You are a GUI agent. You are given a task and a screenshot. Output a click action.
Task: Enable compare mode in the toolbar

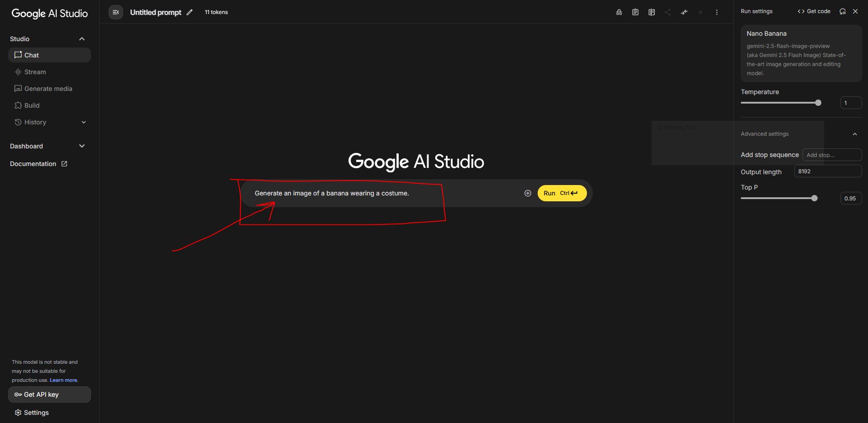684,12
